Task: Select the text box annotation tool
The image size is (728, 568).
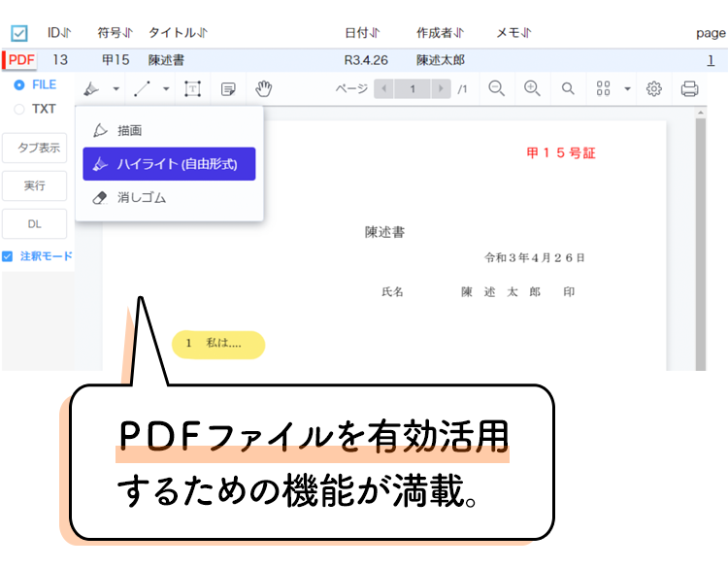Action: tap(193, 88)
